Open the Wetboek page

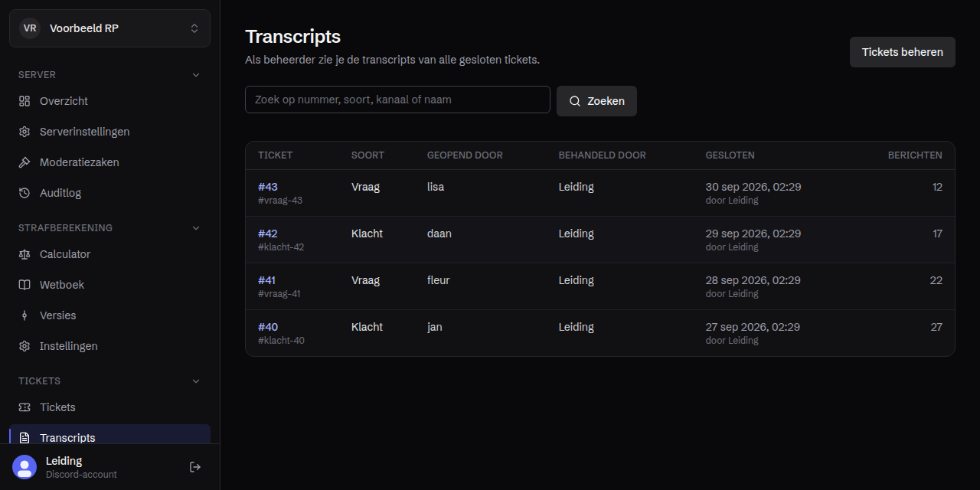109,285
